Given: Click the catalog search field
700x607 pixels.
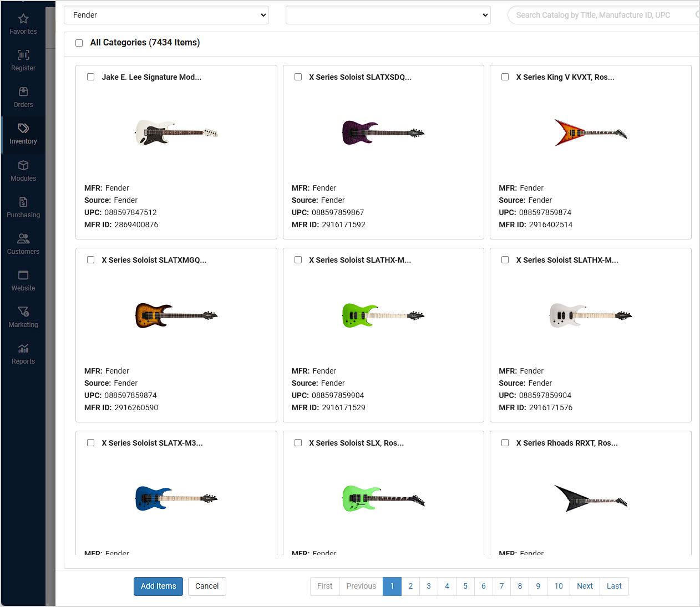Looking at the screenshot, I should tap(603, 15).
